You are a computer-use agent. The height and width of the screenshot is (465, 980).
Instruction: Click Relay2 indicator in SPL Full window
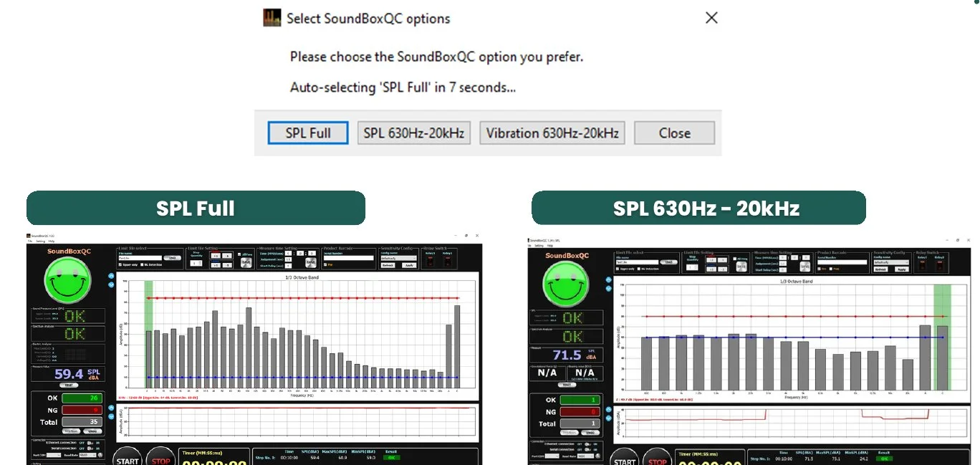(x=447, y=262)
